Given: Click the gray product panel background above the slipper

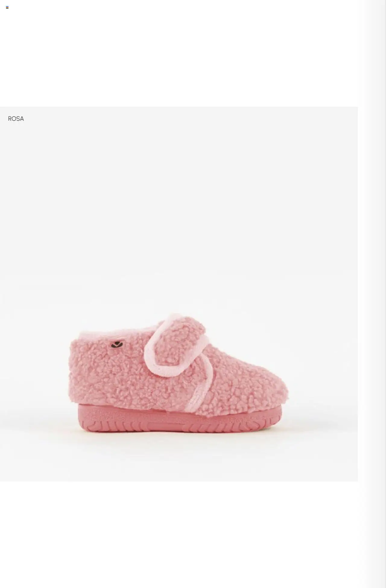Looking at the screenshot, I should (179, 211).
